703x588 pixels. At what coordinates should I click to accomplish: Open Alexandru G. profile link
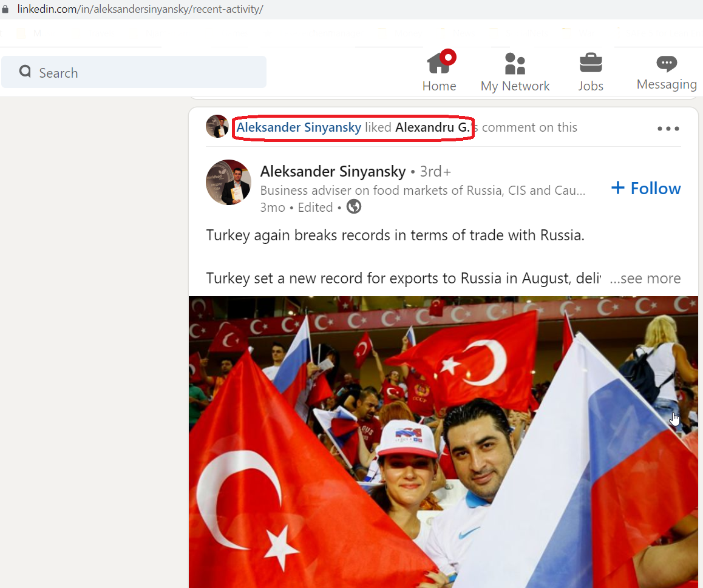432,127
